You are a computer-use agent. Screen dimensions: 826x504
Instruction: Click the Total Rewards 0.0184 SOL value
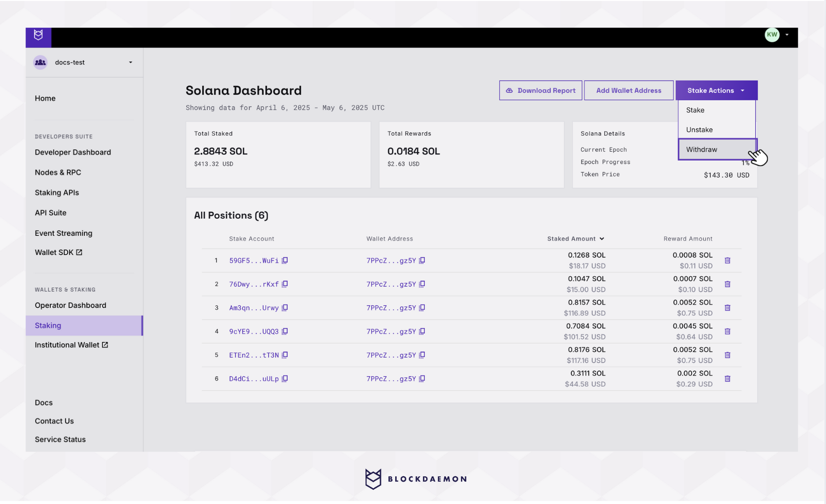413,151
